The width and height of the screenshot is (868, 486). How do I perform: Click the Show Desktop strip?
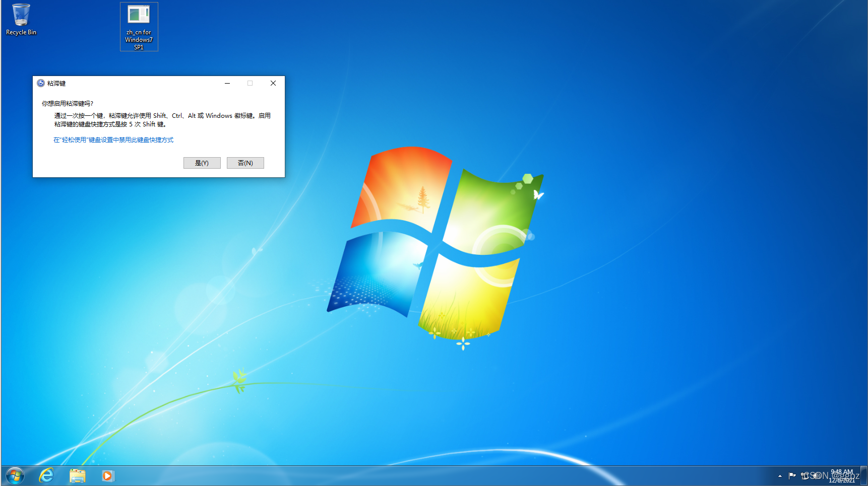pyautogui.click(x=864, y=475)
